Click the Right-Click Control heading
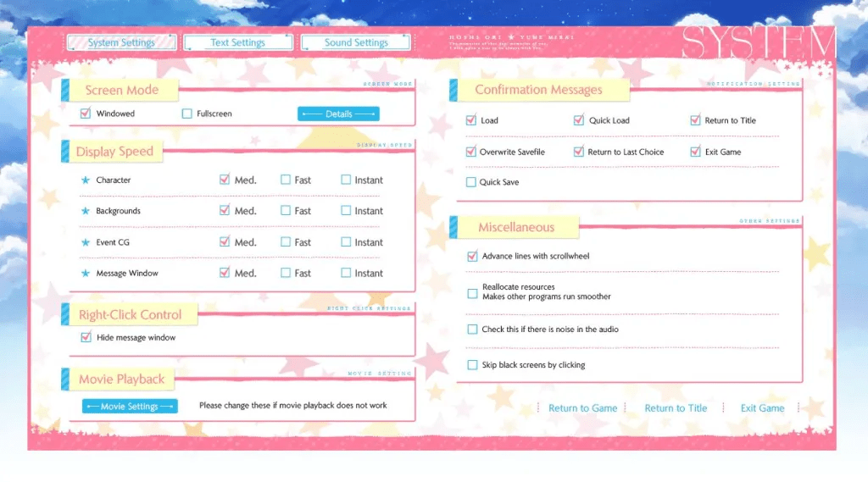The height and width of the screenshot is (482, 868). click(130, 314)
